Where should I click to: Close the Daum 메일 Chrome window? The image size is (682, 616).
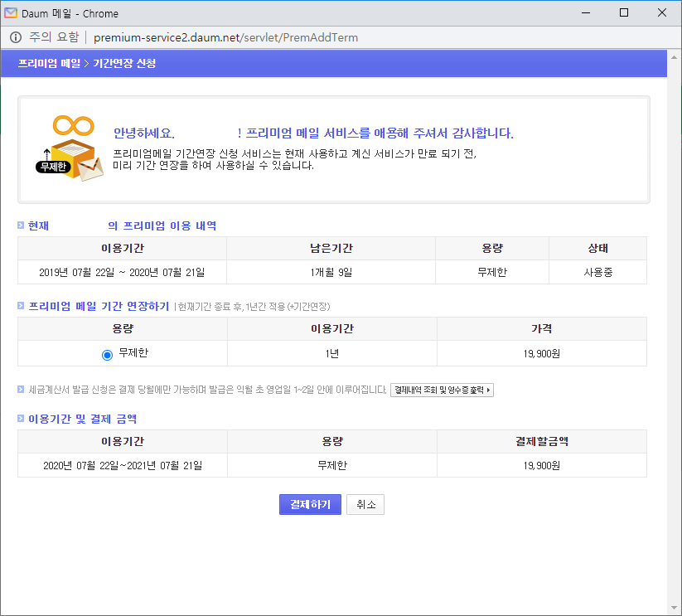pos(662,12)
